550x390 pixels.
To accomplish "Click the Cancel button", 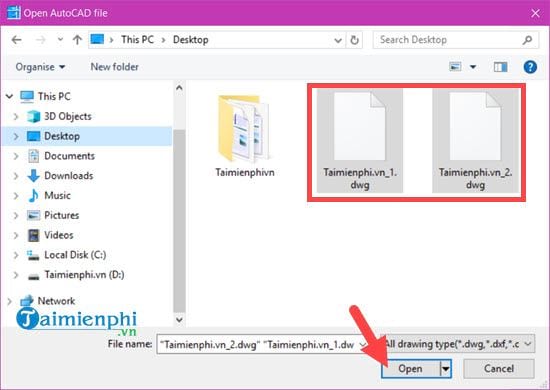I will click(x=499, y=369).
